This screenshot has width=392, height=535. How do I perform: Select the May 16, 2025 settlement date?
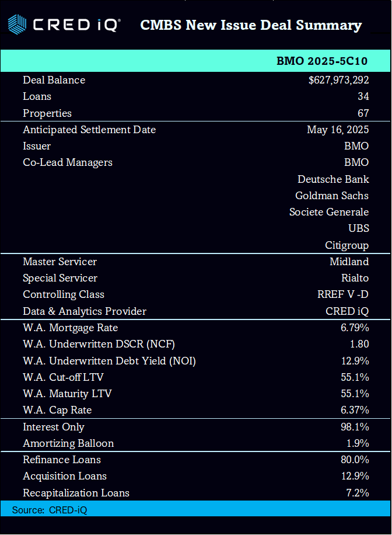click(x=338, y=130)
